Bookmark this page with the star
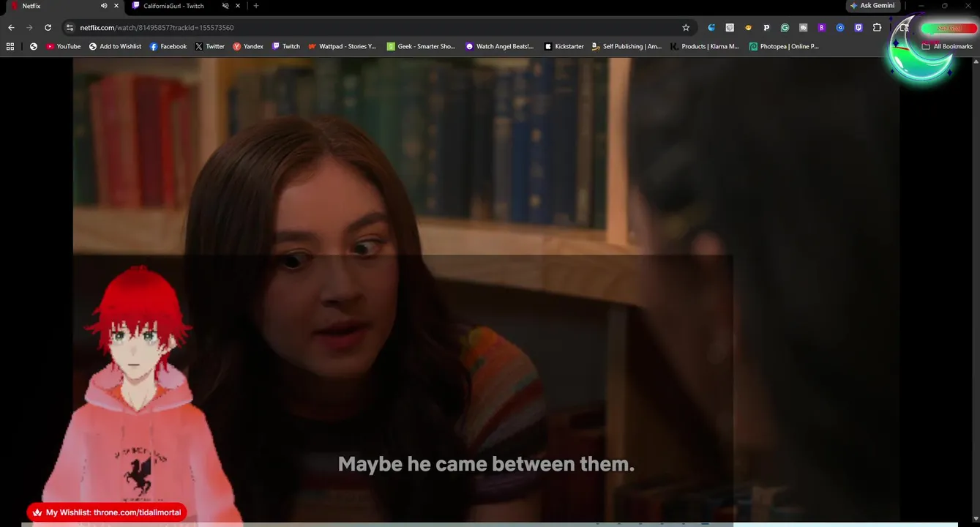 (x=686, y=28)
